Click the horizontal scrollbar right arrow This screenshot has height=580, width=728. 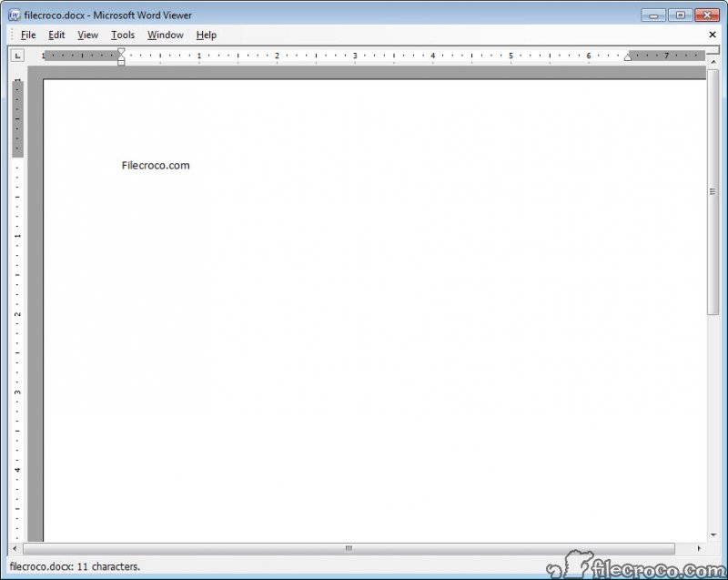[x=699, y=548]
